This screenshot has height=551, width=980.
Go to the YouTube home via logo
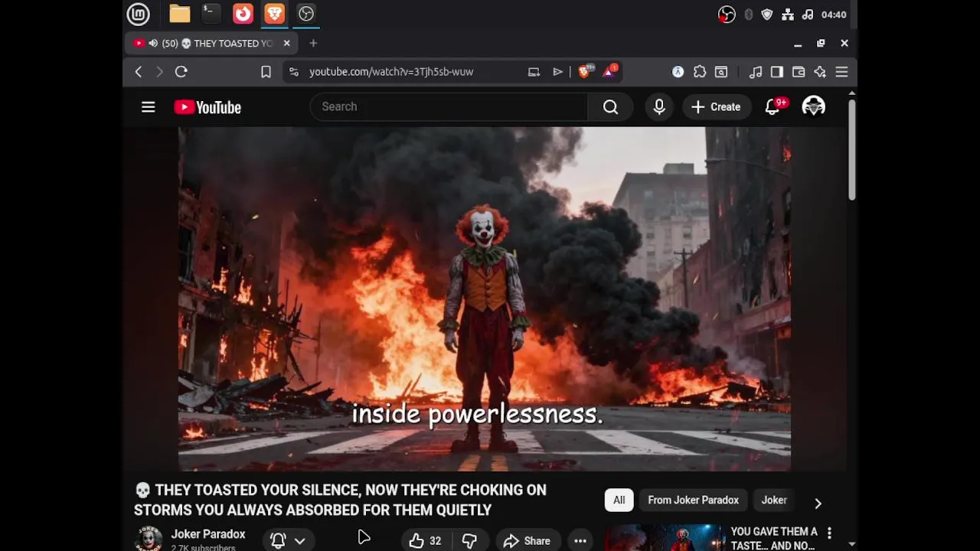pos(207,107)
